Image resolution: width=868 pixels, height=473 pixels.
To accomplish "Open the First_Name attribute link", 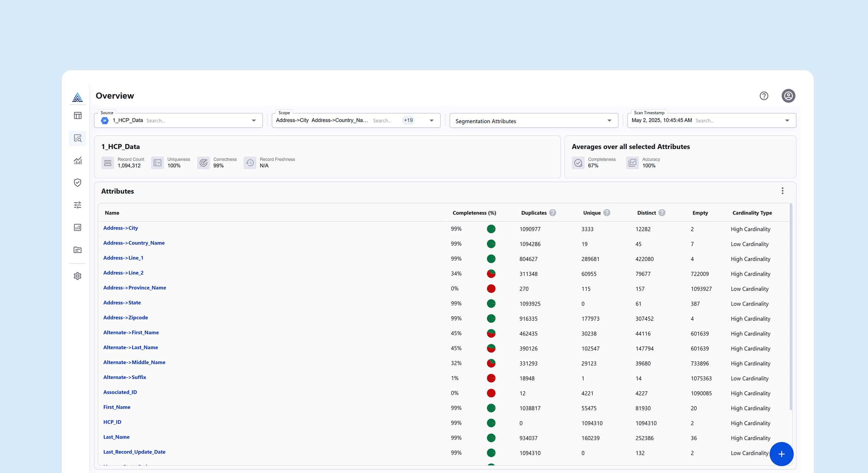I will (117, 407).
